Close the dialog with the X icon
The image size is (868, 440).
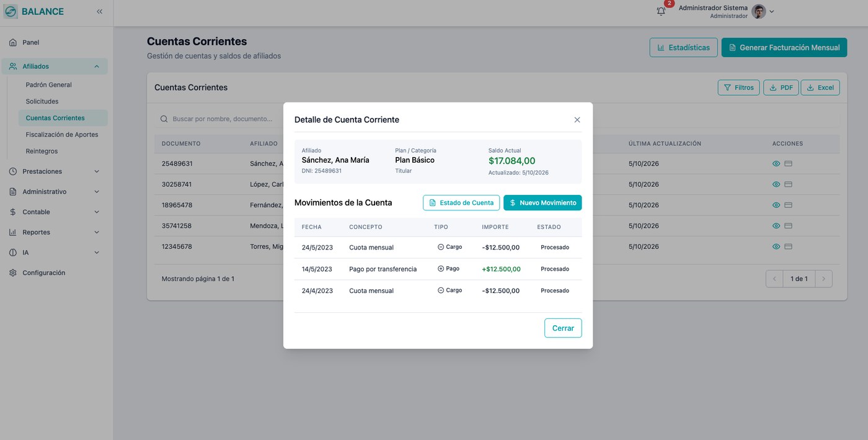pos(577,120)
